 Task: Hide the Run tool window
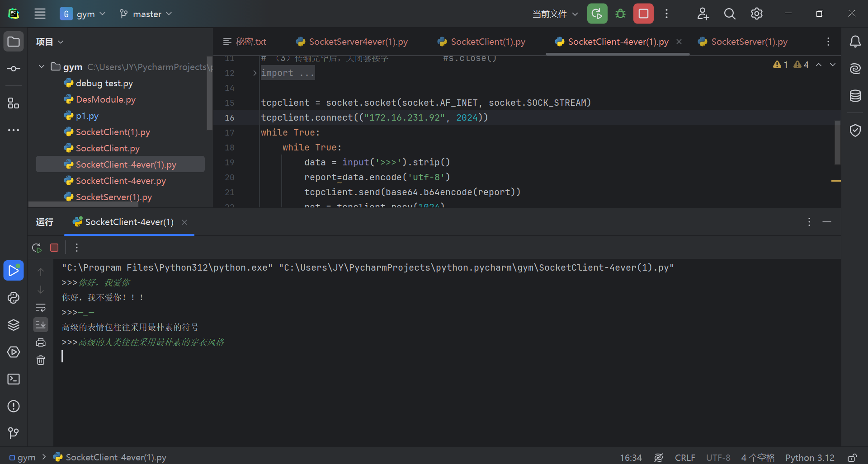point(827,222)
